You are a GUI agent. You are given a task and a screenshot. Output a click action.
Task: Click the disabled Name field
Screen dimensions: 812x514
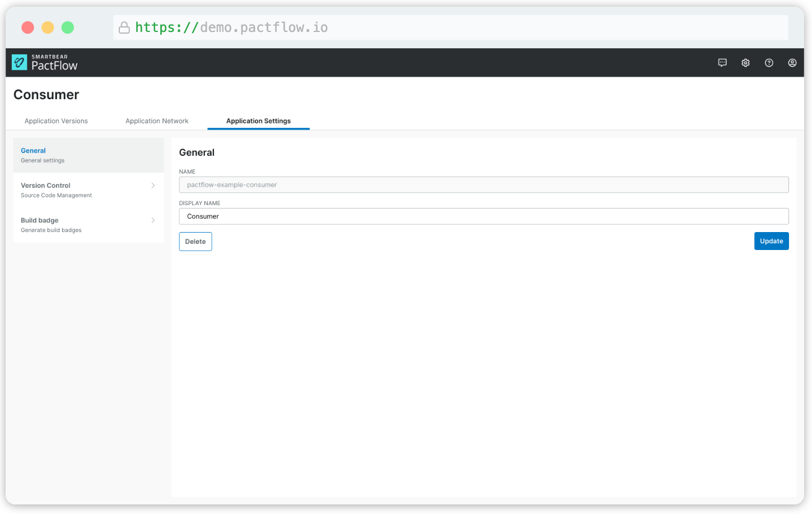click(484, 185)
